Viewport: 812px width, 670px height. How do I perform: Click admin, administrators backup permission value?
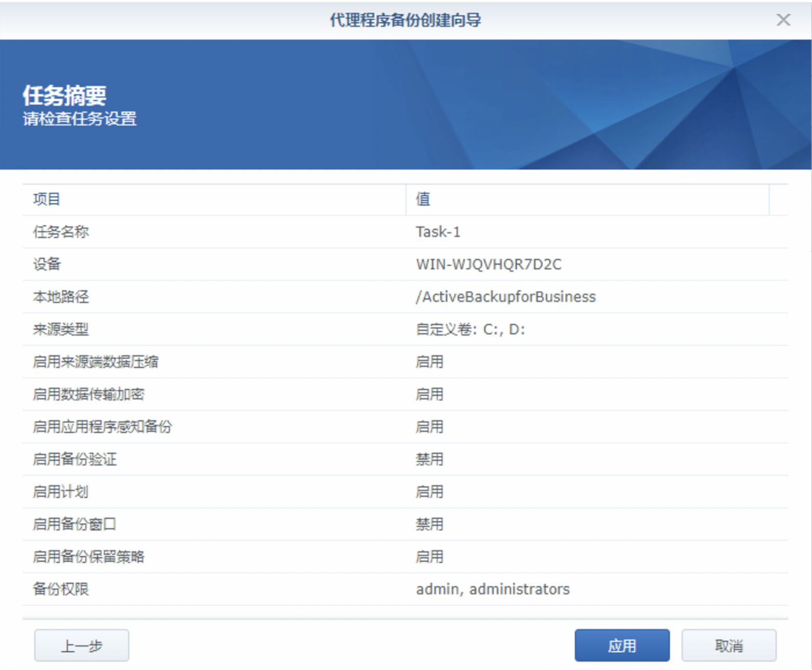(493, 589)
